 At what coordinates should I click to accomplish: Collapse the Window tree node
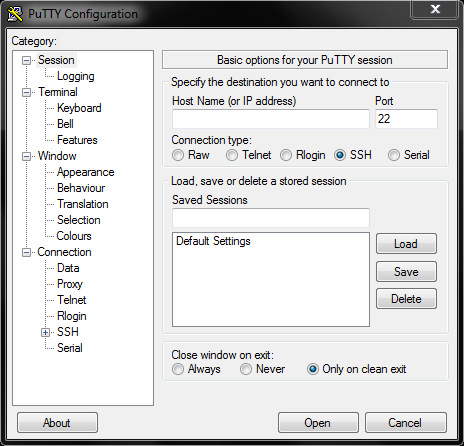point(26,156)
